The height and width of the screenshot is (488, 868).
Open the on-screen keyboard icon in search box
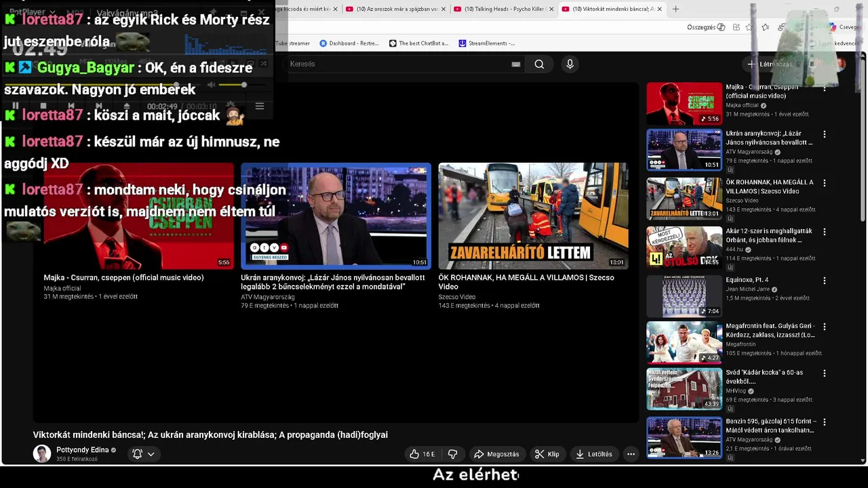516,64
